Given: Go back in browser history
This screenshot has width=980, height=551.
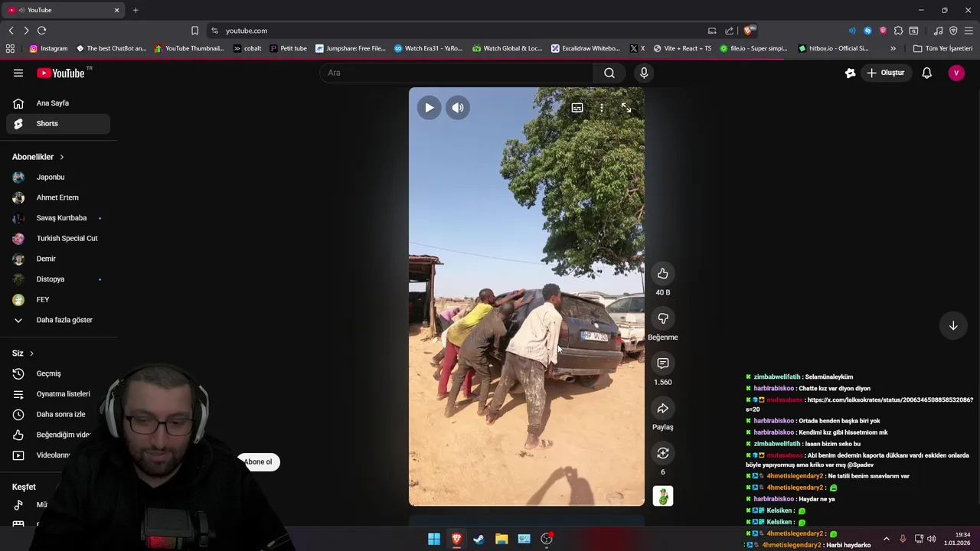Looking at the screenshot, I should (11, 31).
